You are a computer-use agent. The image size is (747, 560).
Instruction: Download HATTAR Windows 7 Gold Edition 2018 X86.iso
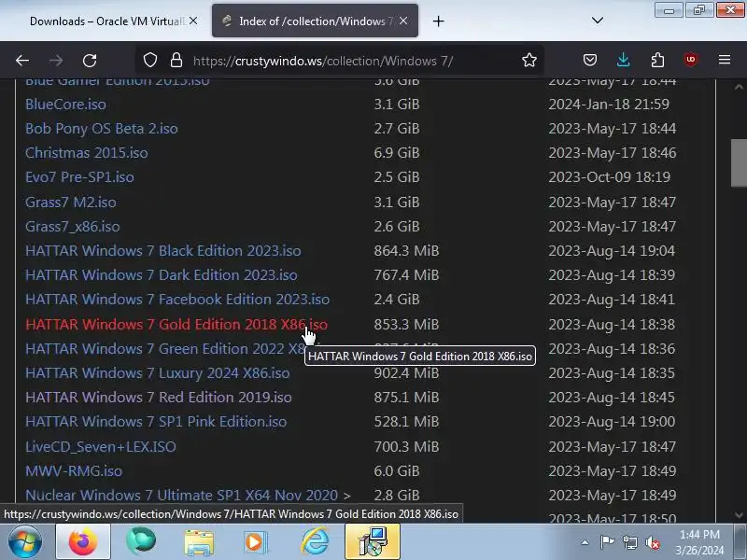pos(176,325)
